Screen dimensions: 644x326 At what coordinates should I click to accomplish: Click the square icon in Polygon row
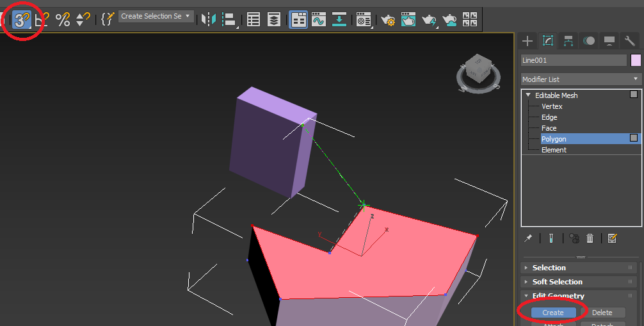point(634,138)
